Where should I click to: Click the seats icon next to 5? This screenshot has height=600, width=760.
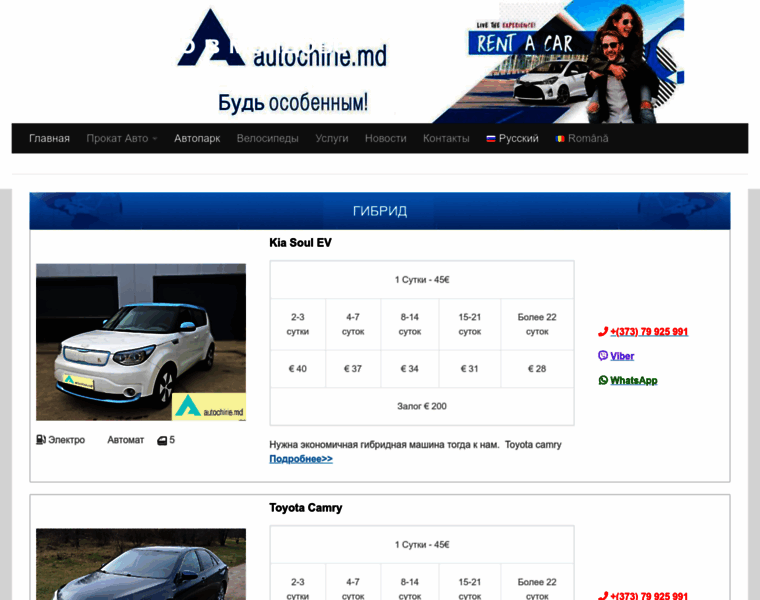pyautogui.click(x=162, y=441)
